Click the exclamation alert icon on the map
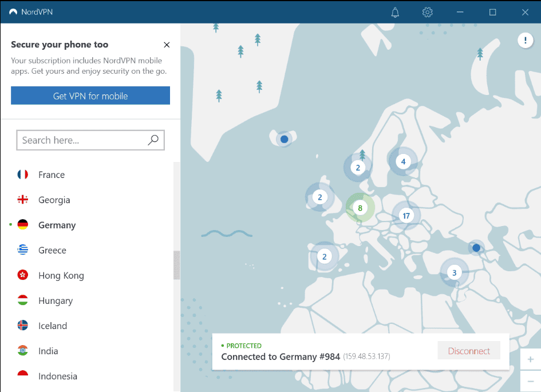This screenshot has height=392, width=541. point(525,40)
